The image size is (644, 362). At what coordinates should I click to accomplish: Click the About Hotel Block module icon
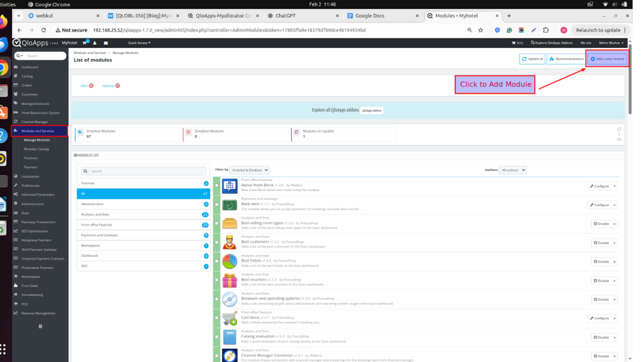229,186
